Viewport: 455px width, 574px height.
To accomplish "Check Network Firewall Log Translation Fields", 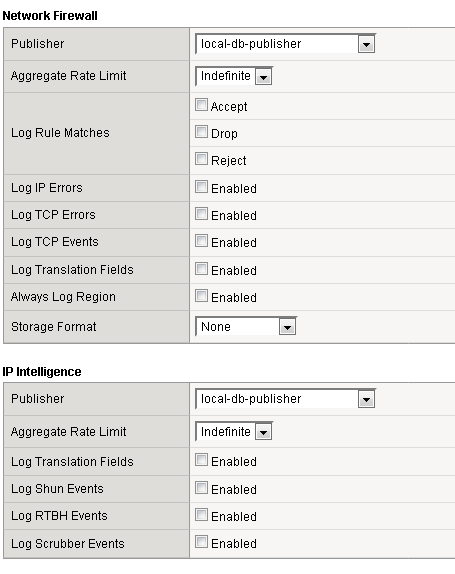I will tap(201, 269).
